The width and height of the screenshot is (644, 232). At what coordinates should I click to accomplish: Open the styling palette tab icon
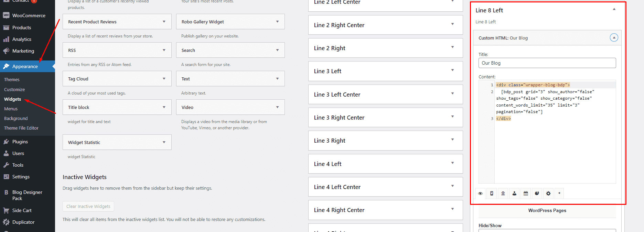(x=537, y=193)
